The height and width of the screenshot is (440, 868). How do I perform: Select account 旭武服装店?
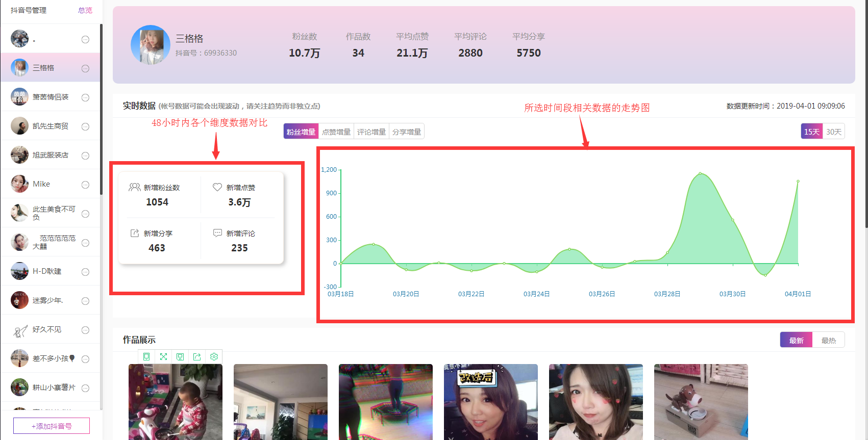click(x=50, y=154)
